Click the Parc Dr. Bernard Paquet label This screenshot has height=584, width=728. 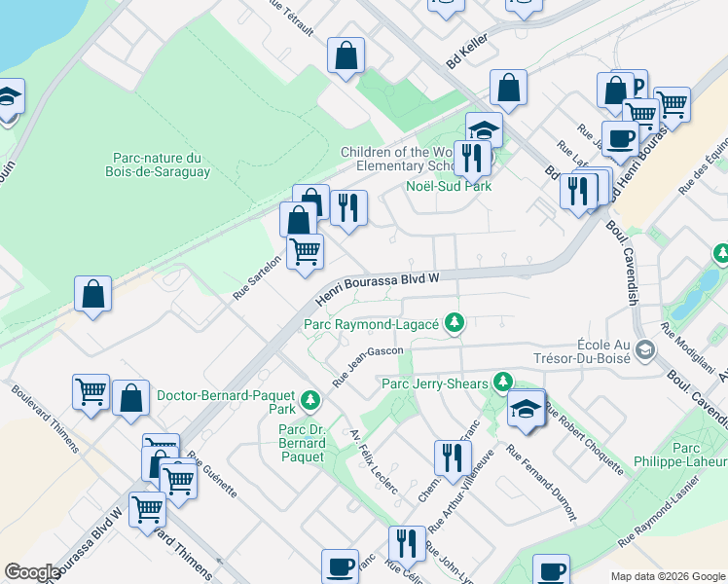(x=303, y=443)
